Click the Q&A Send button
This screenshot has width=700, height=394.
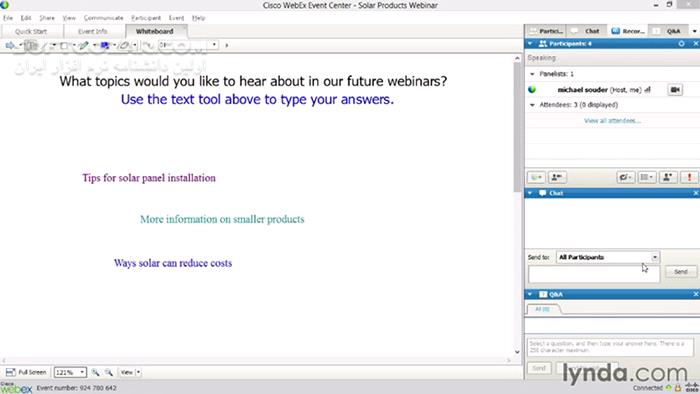click(539, 368)
